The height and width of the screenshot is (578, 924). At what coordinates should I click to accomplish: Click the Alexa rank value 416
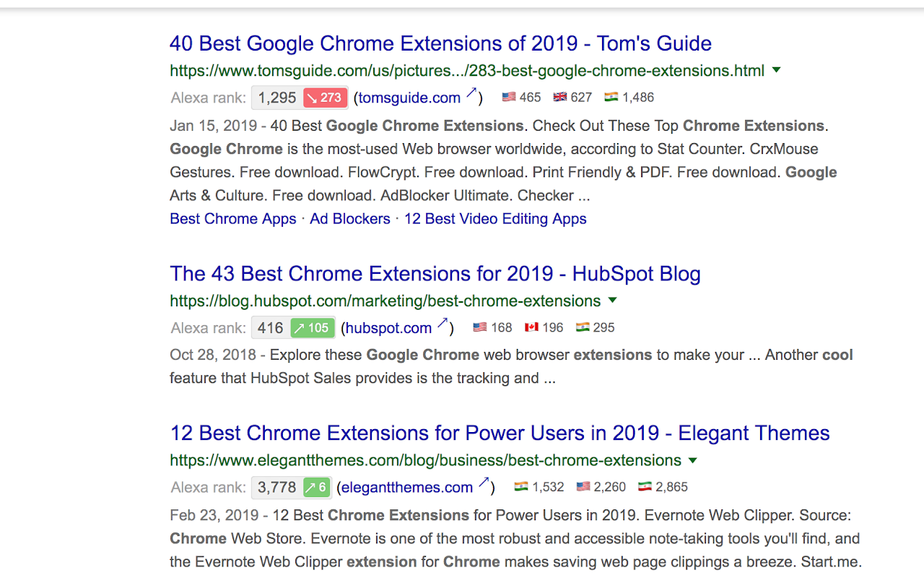[271, 328]
